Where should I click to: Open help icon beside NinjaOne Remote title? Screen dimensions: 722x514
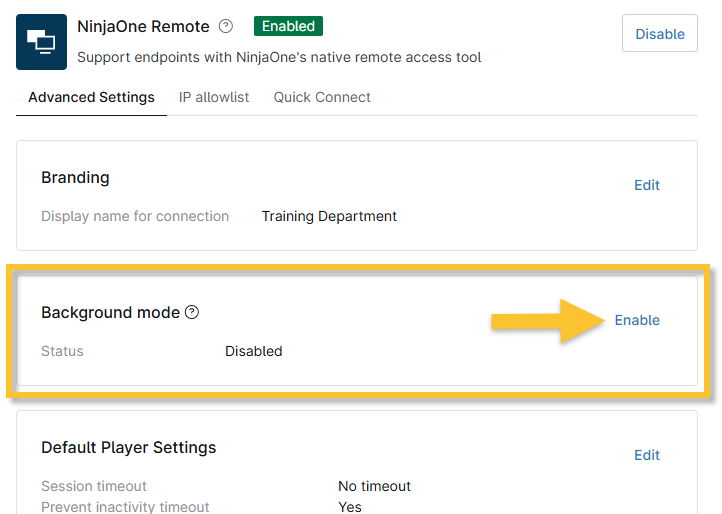(x=226, y=27)
